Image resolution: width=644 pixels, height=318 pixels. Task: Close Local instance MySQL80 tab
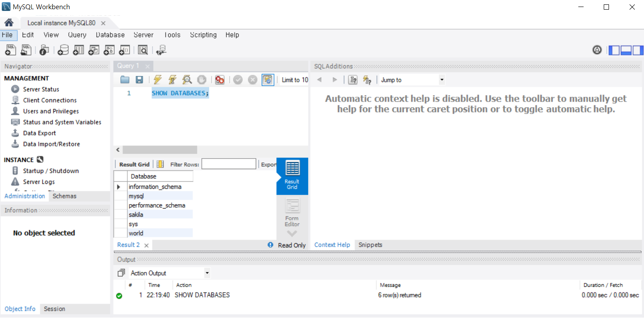coord(103,23)
